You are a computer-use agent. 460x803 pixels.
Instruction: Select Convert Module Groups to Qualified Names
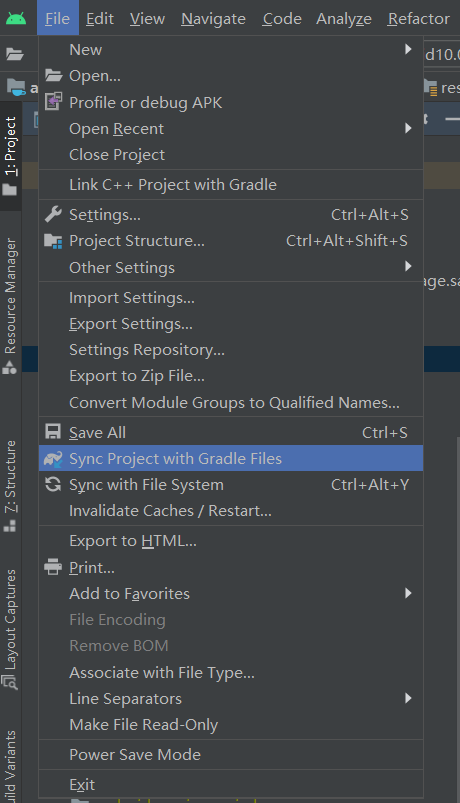point(231,403)
